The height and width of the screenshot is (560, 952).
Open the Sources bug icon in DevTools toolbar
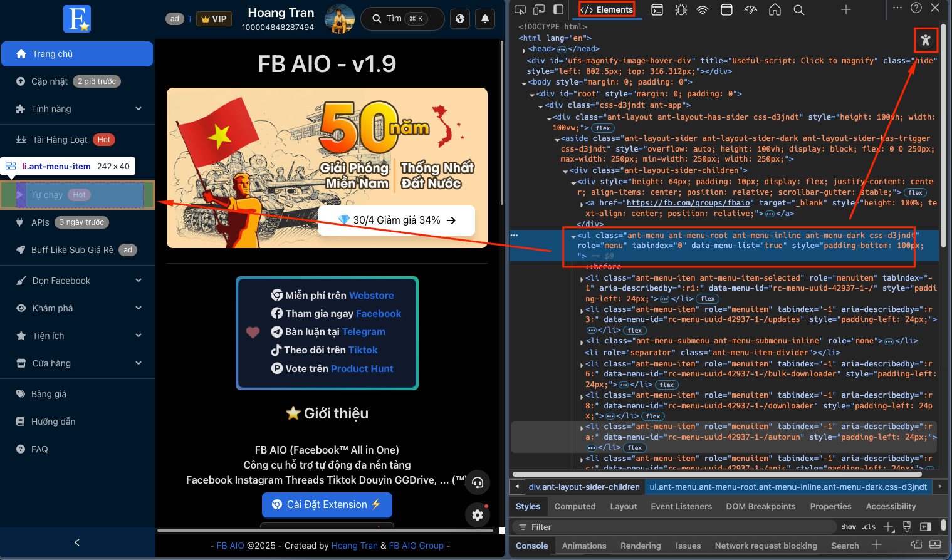click(x=681, y=9)
